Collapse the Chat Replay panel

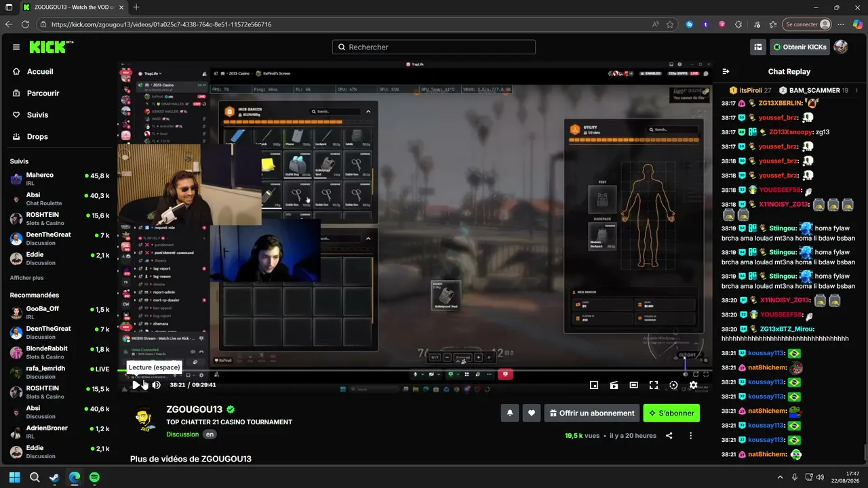(x=726, y=72)
